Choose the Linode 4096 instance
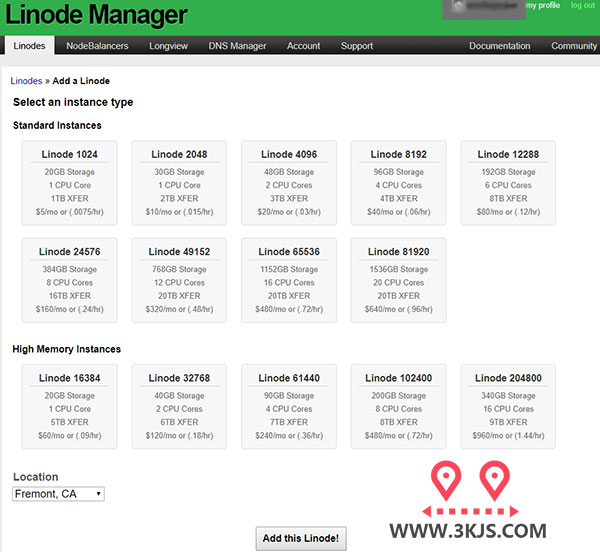 (x=289, y=183)
